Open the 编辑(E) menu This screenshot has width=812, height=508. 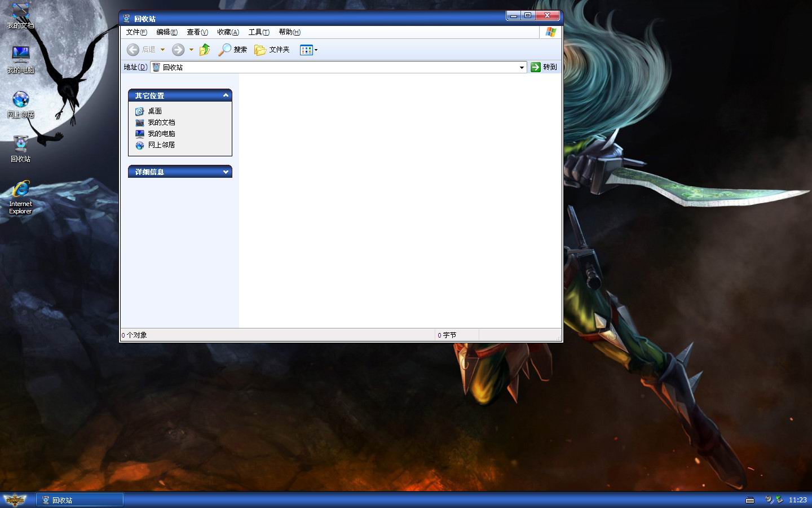167,32
